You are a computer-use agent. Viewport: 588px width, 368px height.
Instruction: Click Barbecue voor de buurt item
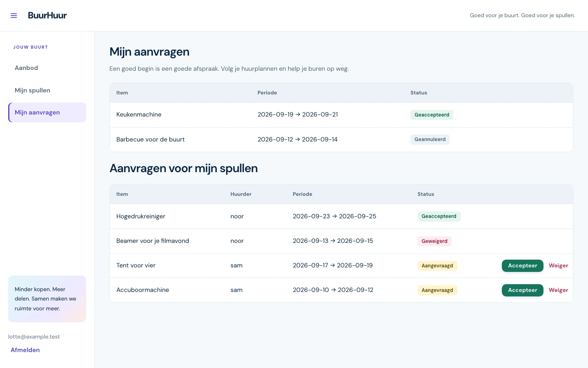[150, 139]
